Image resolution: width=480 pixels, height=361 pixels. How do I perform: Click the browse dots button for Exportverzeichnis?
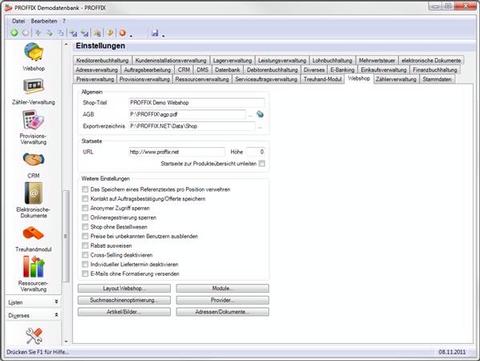click(x=260, y=127)
